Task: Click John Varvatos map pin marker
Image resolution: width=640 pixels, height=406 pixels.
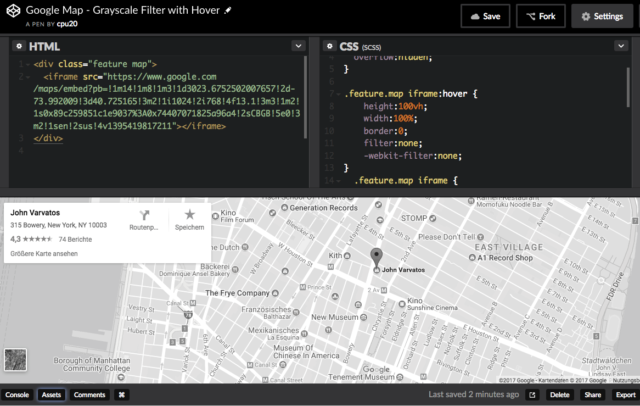Action: coord(376,258)
